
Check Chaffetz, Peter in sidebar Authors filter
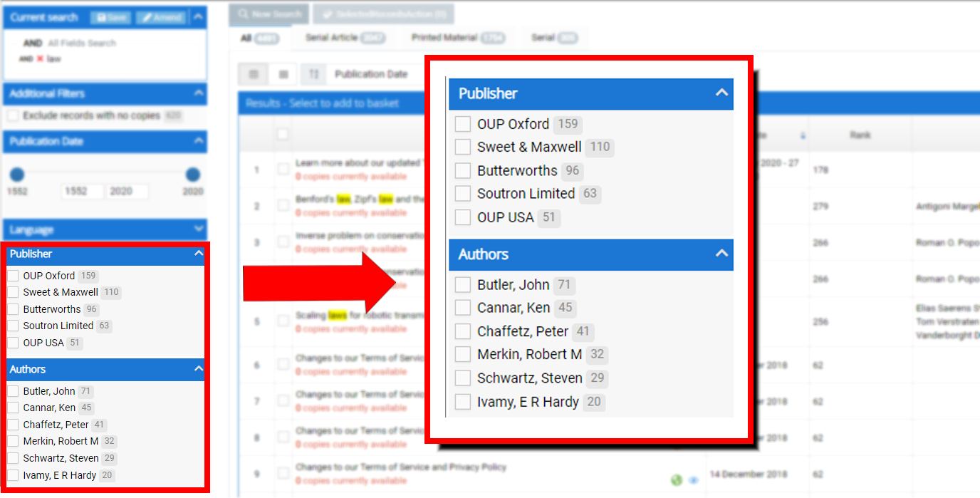(14, 425)
